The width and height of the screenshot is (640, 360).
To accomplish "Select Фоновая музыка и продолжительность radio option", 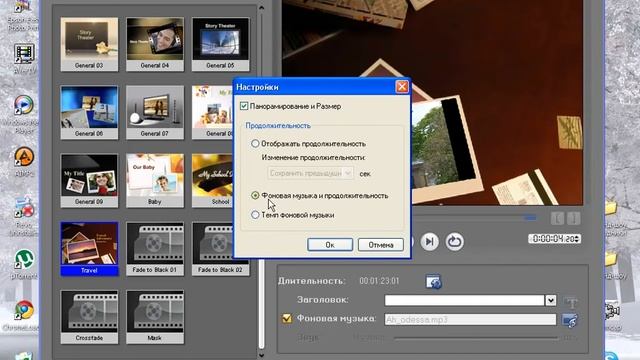I will [255, 196].
